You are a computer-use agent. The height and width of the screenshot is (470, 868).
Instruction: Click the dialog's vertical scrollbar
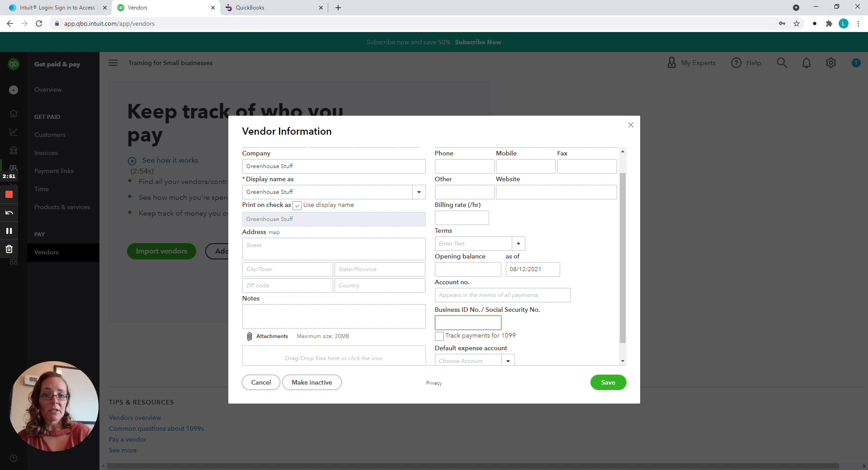pyautogui.click(x=623, y=258)
